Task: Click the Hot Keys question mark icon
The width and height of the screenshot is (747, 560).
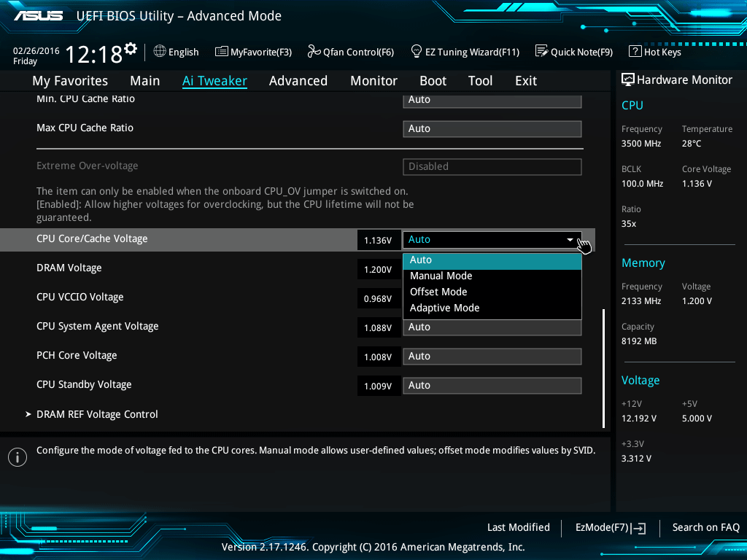Action: (x=635, y=52)
